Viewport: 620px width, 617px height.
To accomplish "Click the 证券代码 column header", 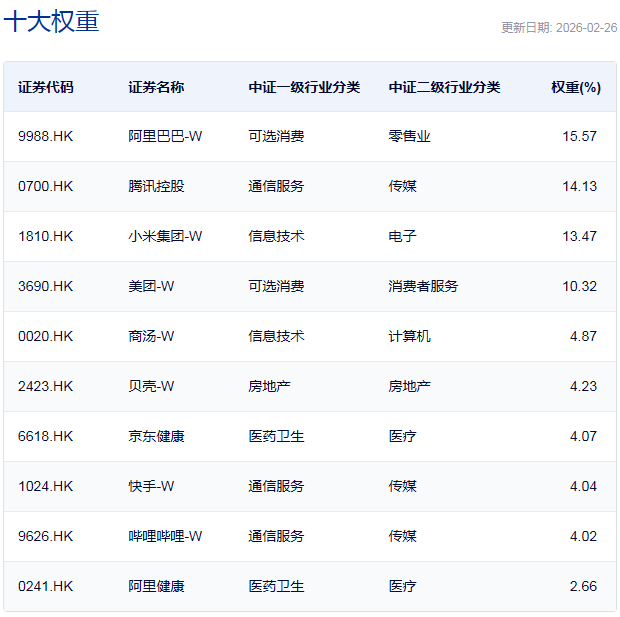I will click(x=46, y=87).
